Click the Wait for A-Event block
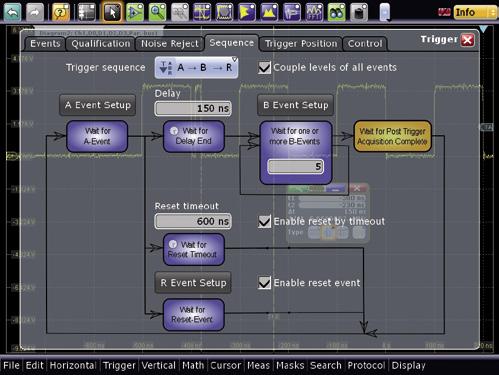 [97, 136]
